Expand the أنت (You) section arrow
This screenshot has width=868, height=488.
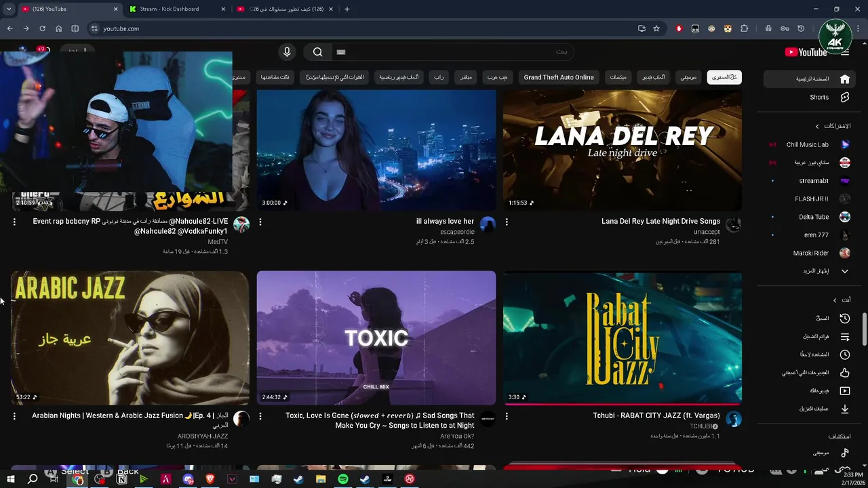pos(835,300)
